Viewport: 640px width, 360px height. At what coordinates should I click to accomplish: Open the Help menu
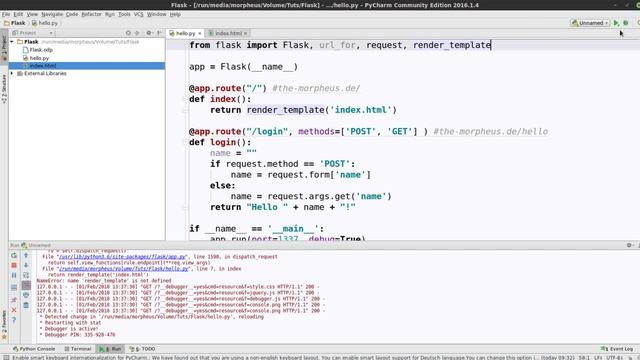[x=175, y=14]
